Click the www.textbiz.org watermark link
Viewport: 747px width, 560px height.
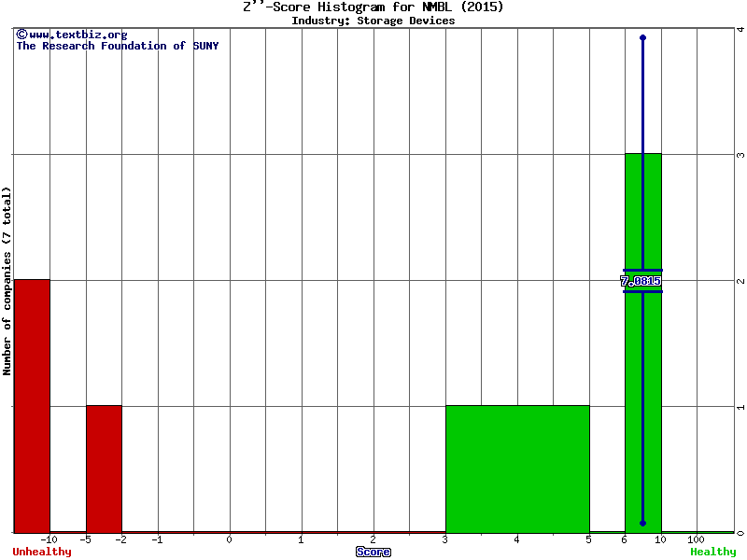72,35
